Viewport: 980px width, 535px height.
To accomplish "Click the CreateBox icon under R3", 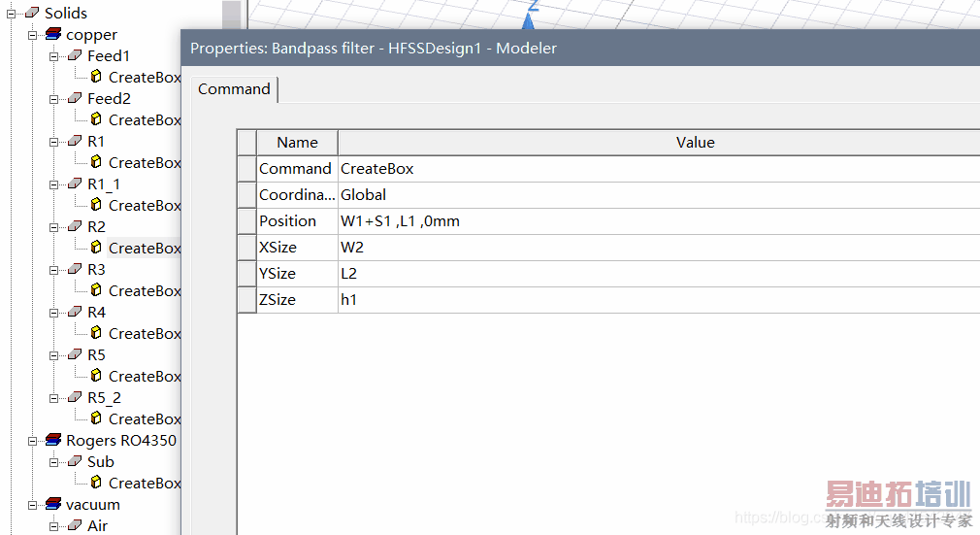I will pyautogui.click(x=96, y=290).
